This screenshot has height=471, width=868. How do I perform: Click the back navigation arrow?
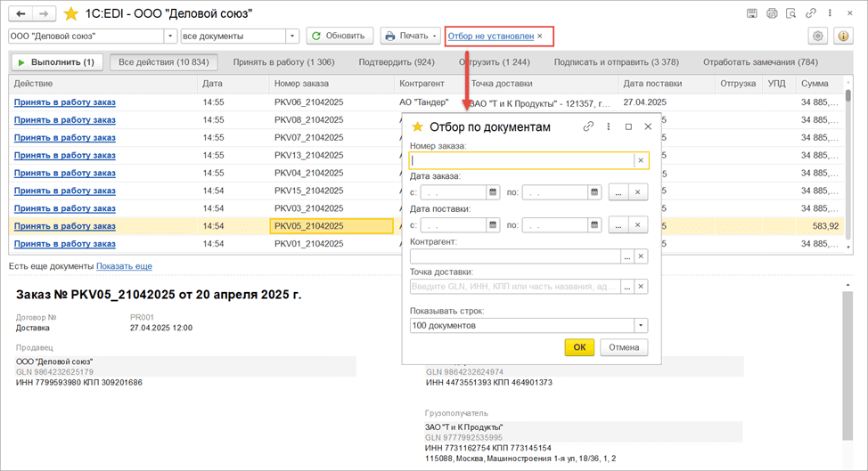pos(21,14)
